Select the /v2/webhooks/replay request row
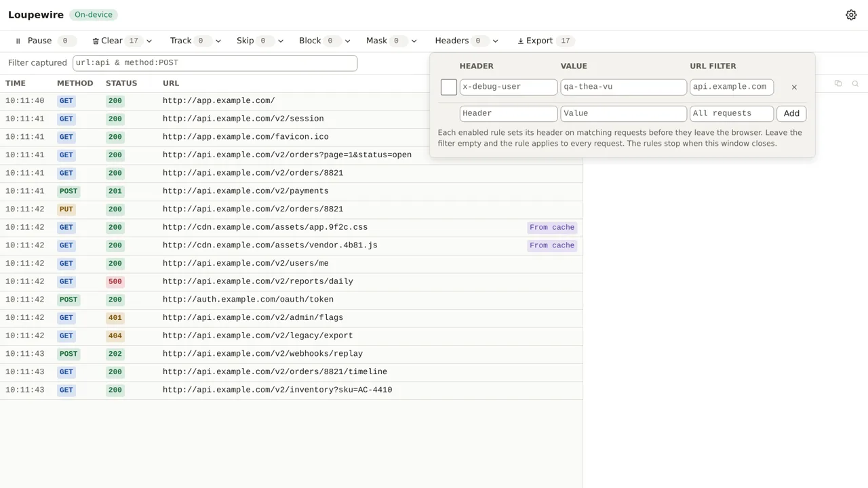Screen dimensions: 868x488 [x=291, y=354]
